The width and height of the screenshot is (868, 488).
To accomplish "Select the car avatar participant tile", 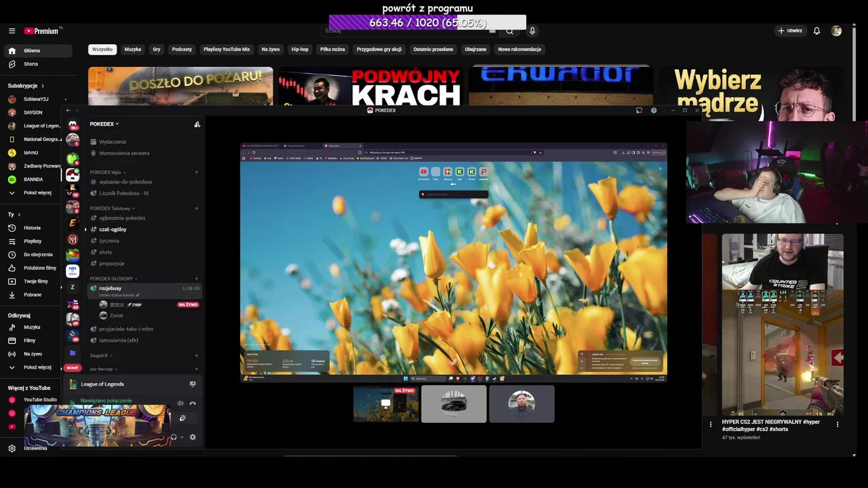I will click(x=454, y=404).
